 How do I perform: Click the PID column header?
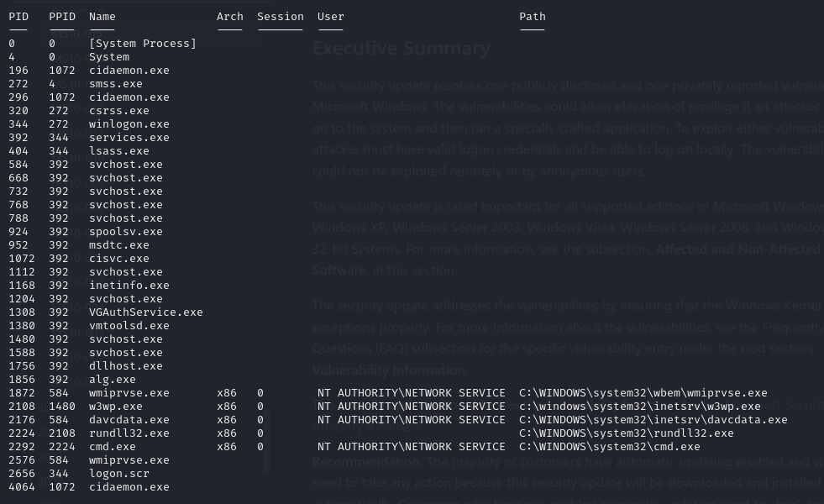(18, 17)
